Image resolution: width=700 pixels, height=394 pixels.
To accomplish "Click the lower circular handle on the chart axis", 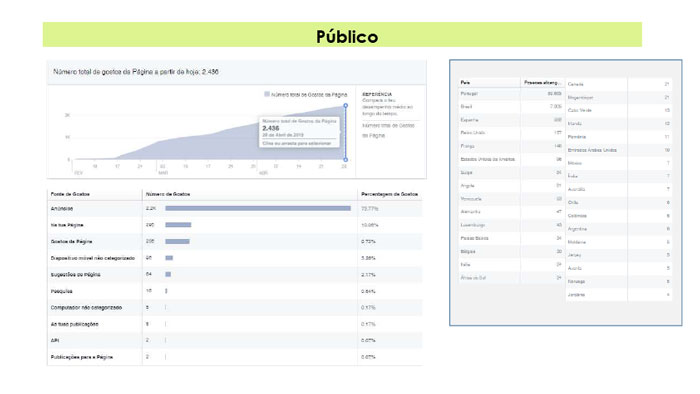I will tap(346, 159).
